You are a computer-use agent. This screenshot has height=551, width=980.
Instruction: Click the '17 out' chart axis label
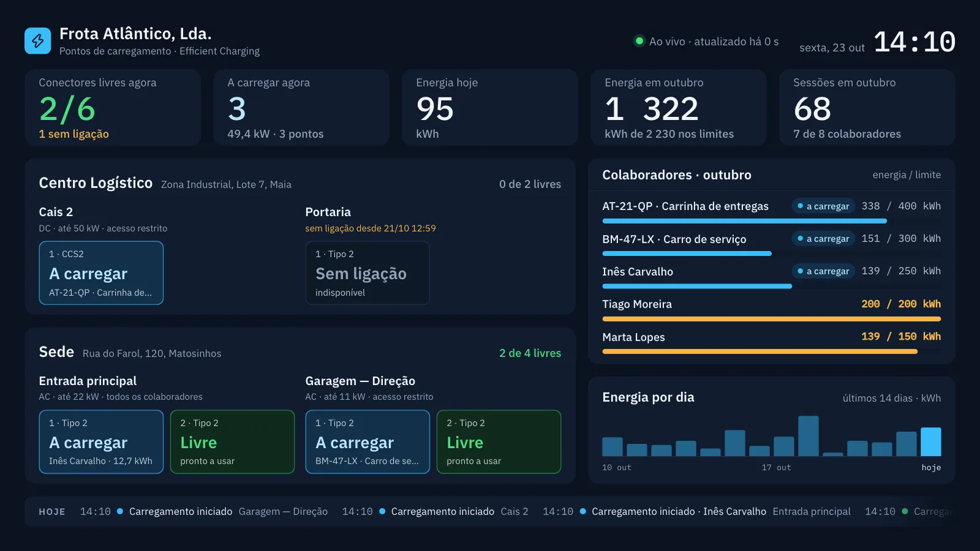click(777, 467)
